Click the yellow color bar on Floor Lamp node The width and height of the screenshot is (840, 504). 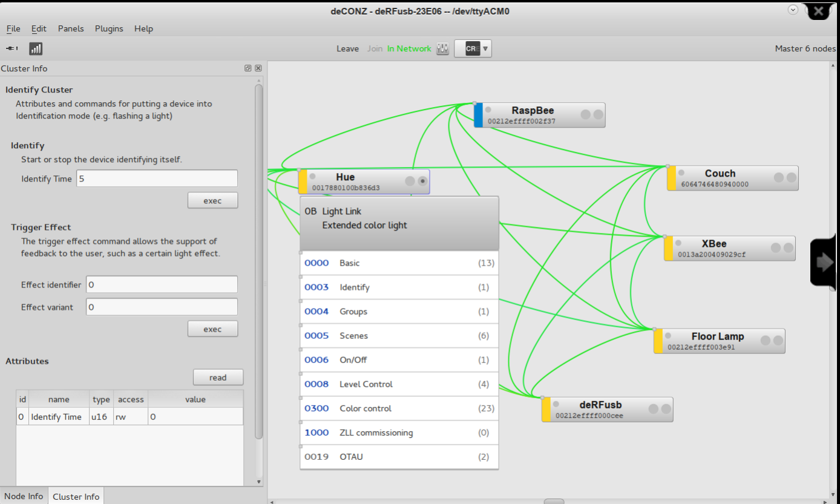658,341
